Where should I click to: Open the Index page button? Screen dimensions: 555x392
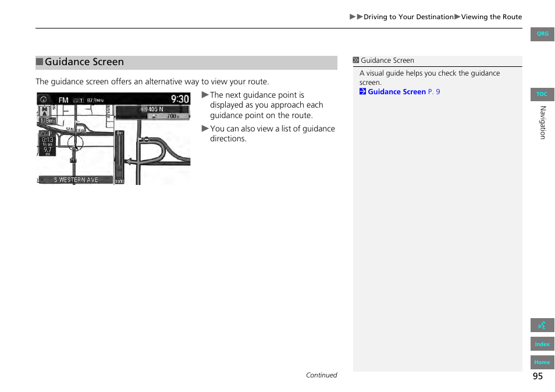542,344
